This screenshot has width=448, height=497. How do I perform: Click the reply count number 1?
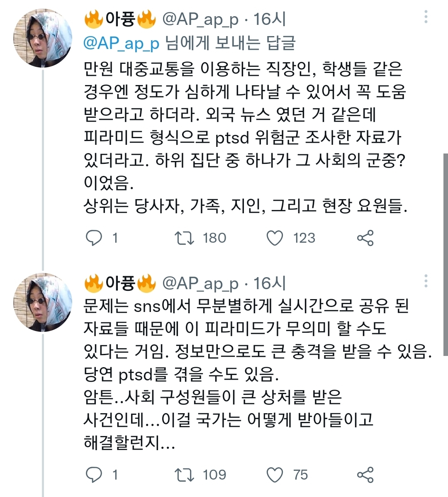point(114,238)
